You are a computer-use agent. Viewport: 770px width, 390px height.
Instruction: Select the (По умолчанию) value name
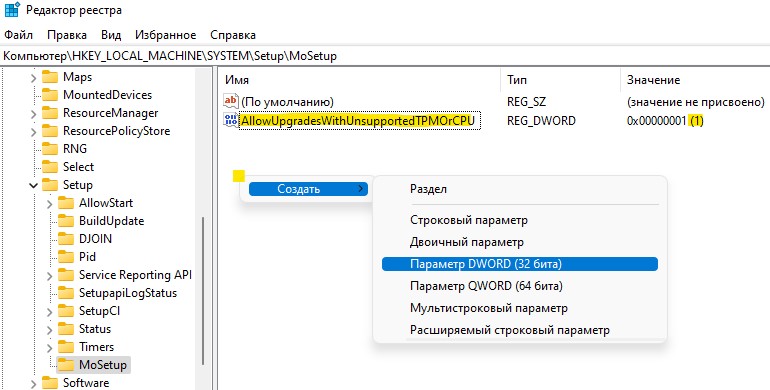coord(287,102)
